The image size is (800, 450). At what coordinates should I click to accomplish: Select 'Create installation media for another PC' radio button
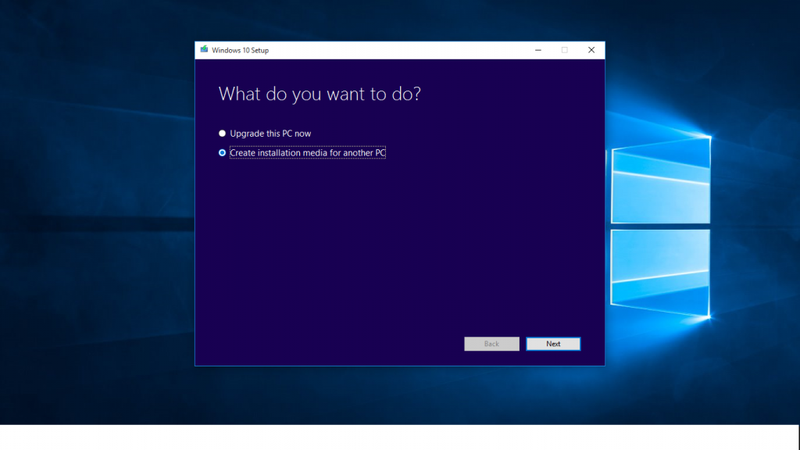click(222, 153)
